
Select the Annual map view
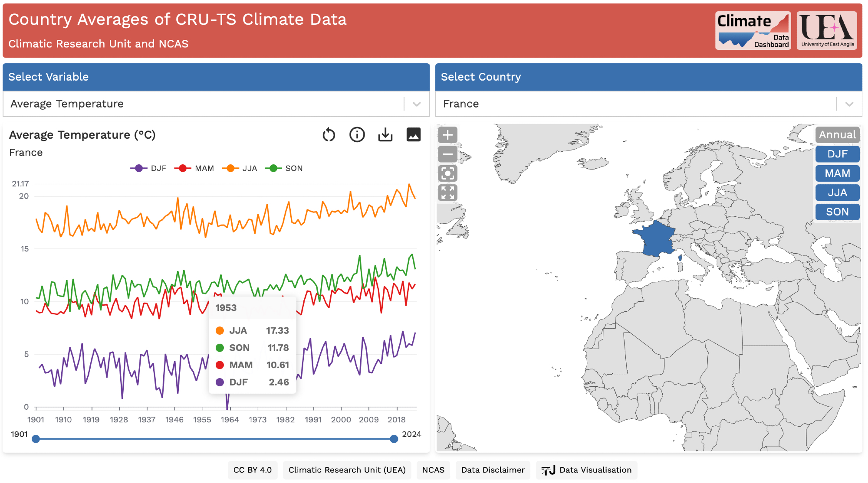(x=837, y=135)
